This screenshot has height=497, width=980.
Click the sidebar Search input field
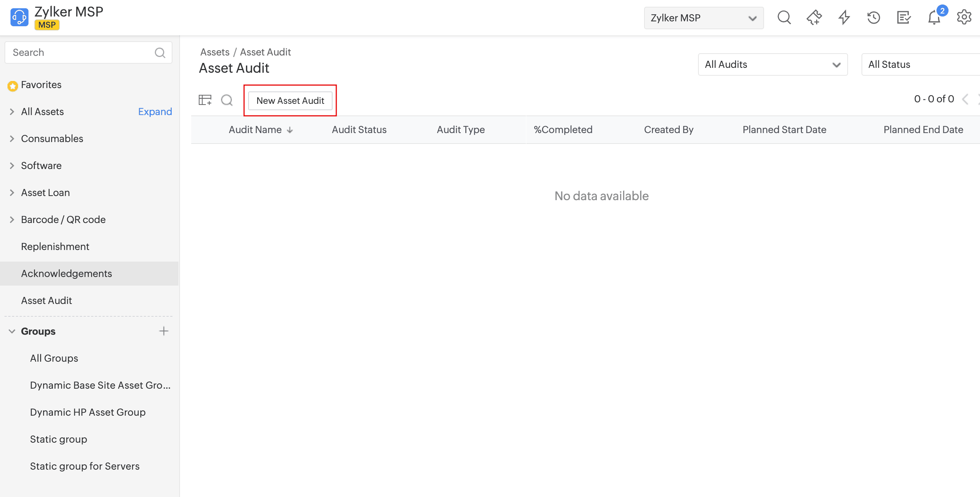click(80, 52)
